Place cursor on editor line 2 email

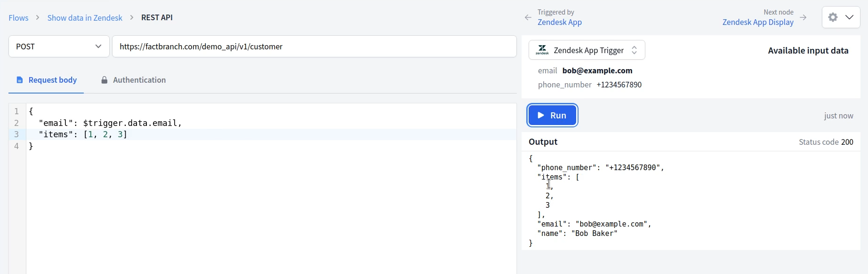click(x=110, y=123)
